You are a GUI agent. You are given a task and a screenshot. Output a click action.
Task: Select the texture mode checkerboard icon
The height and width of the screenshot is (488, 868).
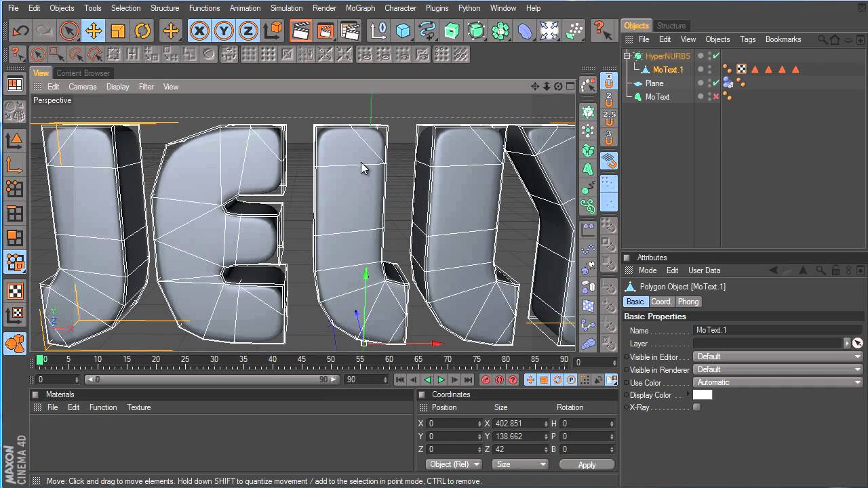[15, 291]
